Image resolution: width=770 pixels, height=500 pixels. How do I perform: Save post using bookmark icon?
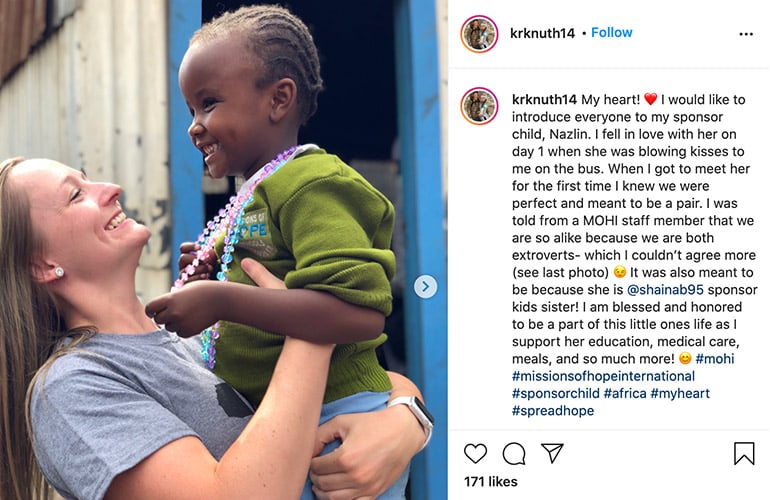(x=744, y=453)
